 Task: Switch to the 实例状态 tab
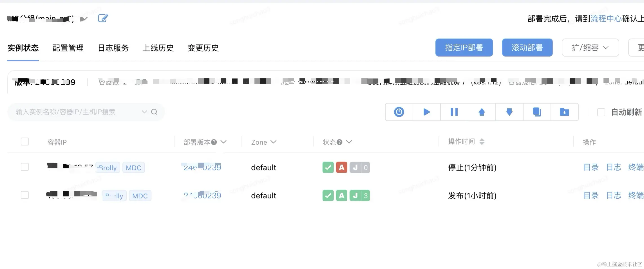click(x=23, y=48)
